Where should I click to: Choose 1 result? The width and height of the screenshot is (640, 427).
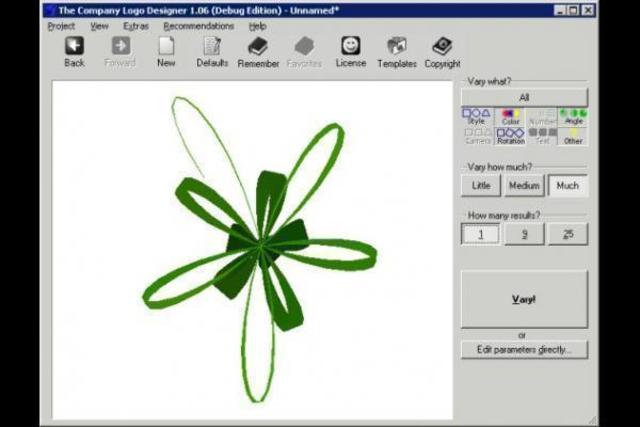pyautogui.click(x=480, y=234)
